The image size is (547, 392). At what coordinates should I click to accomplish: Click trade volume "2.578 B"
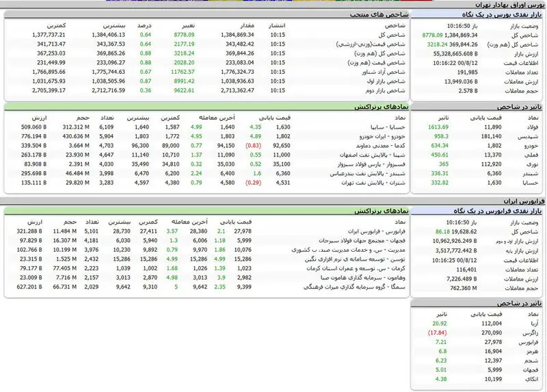click(468, 91)
